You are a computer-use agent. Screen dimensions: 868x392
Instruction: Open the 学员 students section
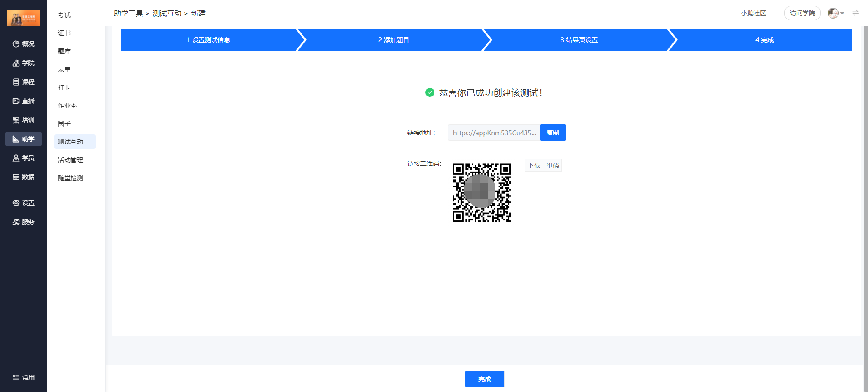point(24,158)
